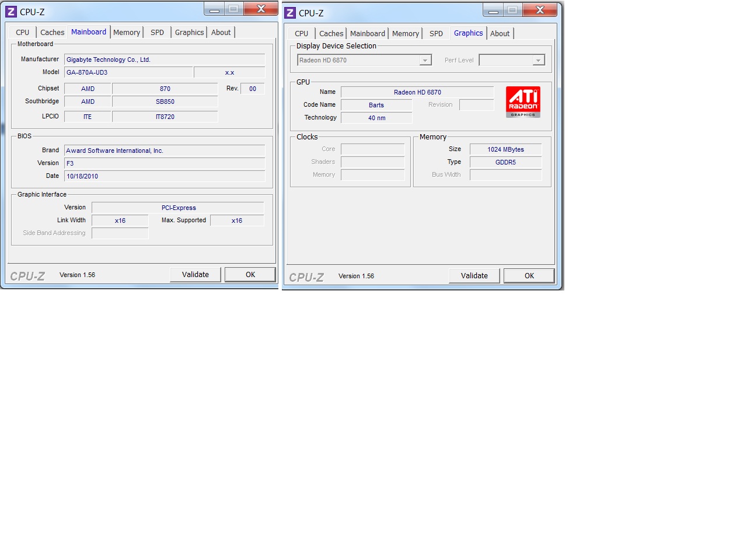Close the left CPU-Z window
Screen dimensions: 747x560
tap(261, 9)
